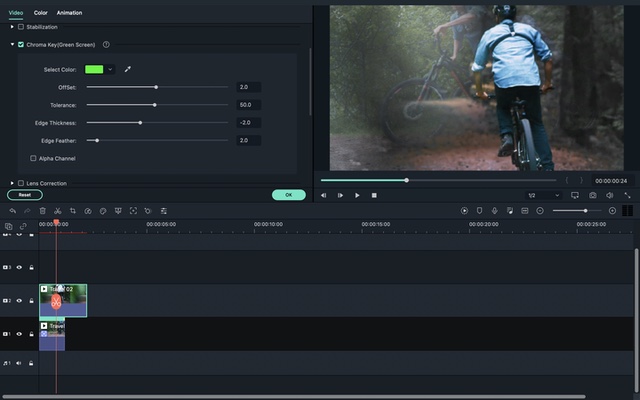Collapse the Chroma Key section
The height and width of the screenshot is (400, 640).
12,44
